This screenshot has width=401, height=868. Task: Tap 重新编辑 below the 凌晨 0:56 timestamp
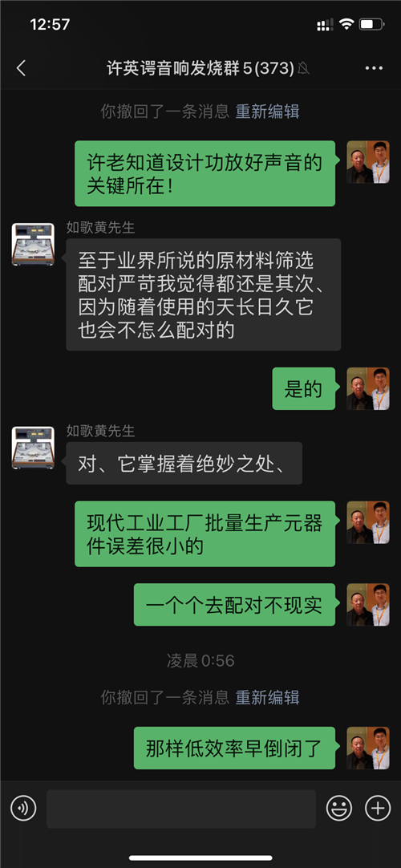point(268,697)
